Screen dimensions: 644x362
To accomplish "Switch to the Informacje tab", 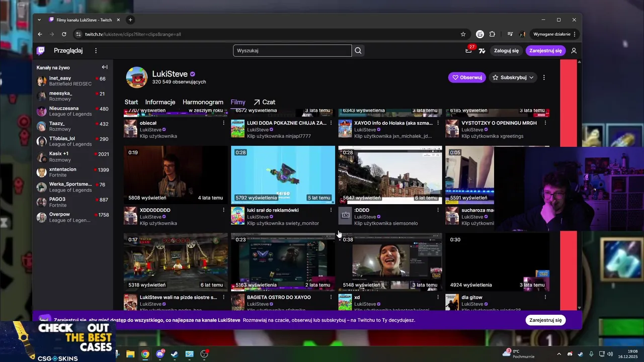I will [160, 102].
